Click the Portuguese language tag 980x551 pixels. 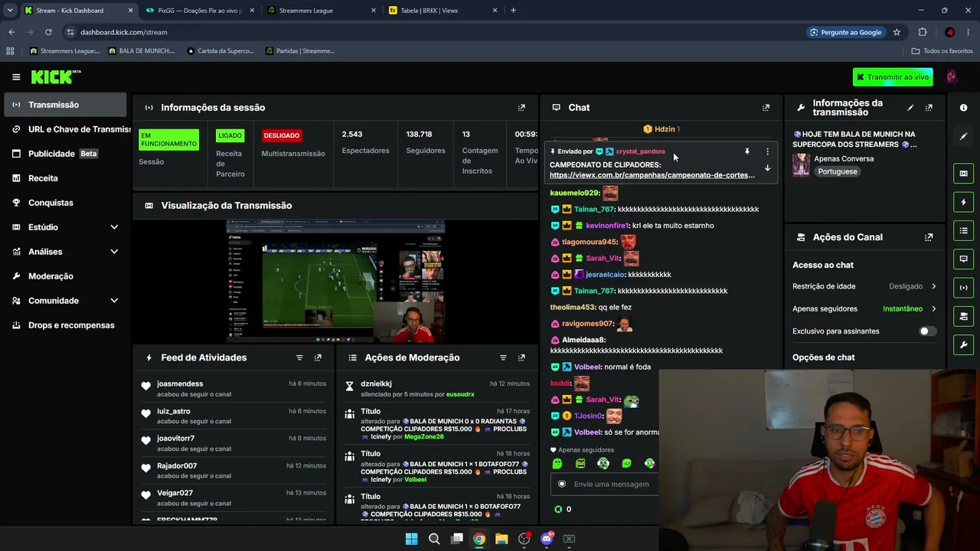pos(838,171)
